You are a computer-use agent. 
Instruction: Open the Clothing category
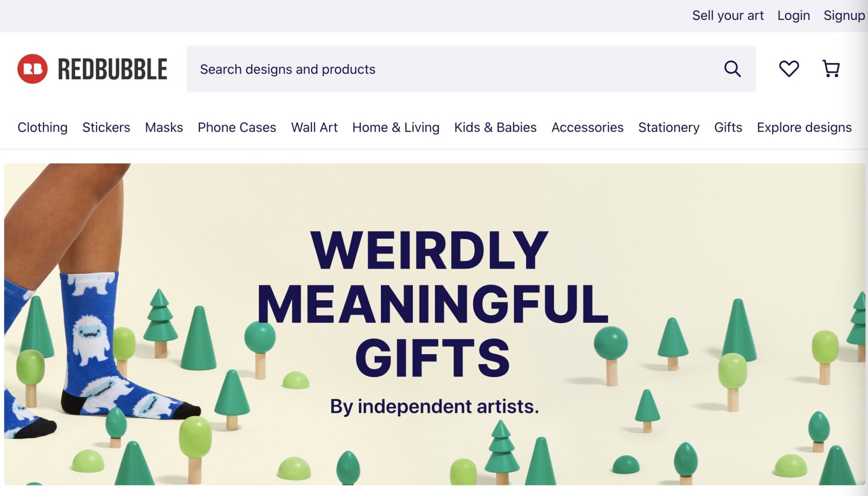(42, 127)
